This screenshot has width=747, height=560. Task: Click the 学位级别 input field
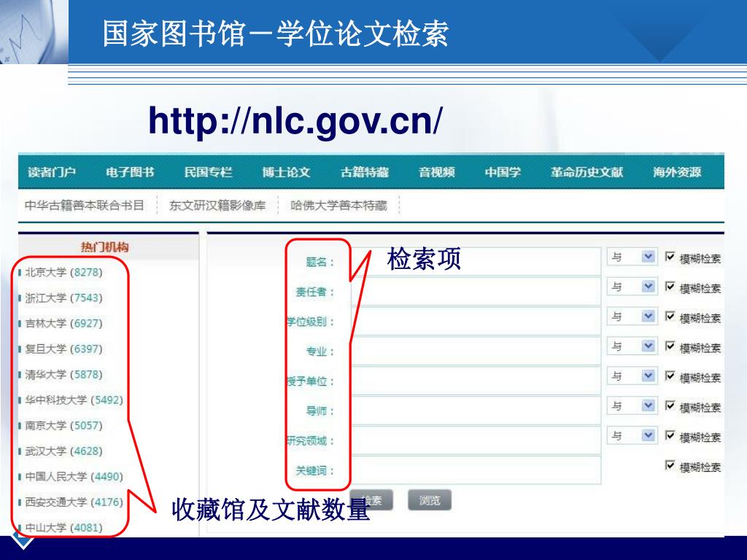476,321
